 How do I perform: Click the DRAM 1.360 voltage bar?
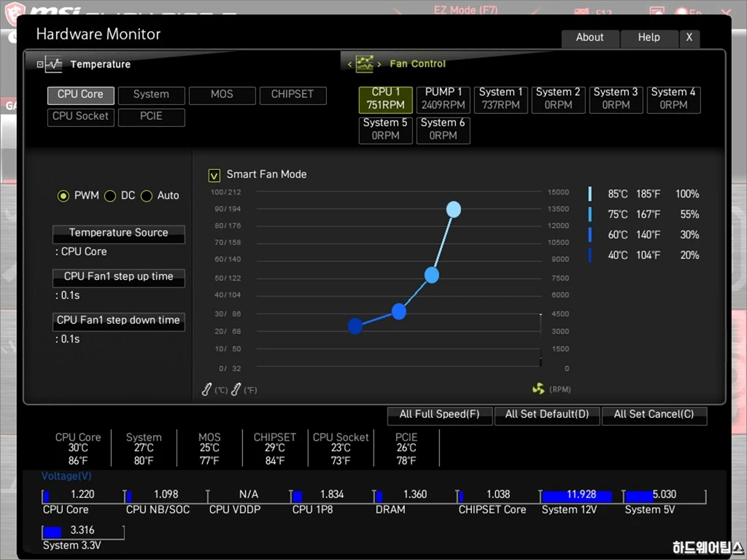pyautogui.click(x=415, y=496)
